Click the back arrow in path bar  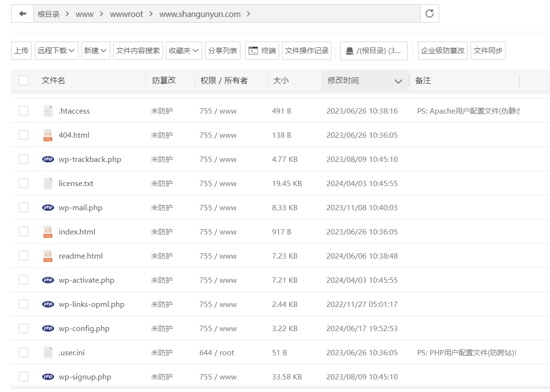(22, 14)
